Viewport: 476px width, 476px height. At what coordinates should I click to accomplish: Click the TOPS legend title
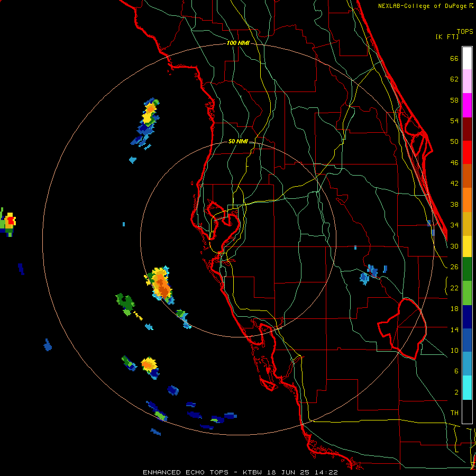pos(465,31)
